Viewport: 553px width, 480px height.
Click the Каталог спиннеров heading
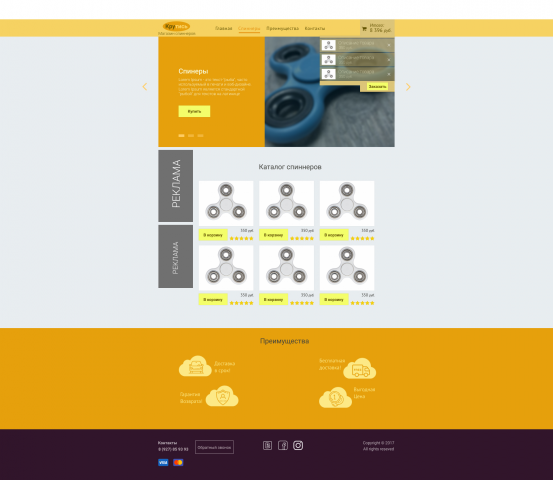point(290,167)
